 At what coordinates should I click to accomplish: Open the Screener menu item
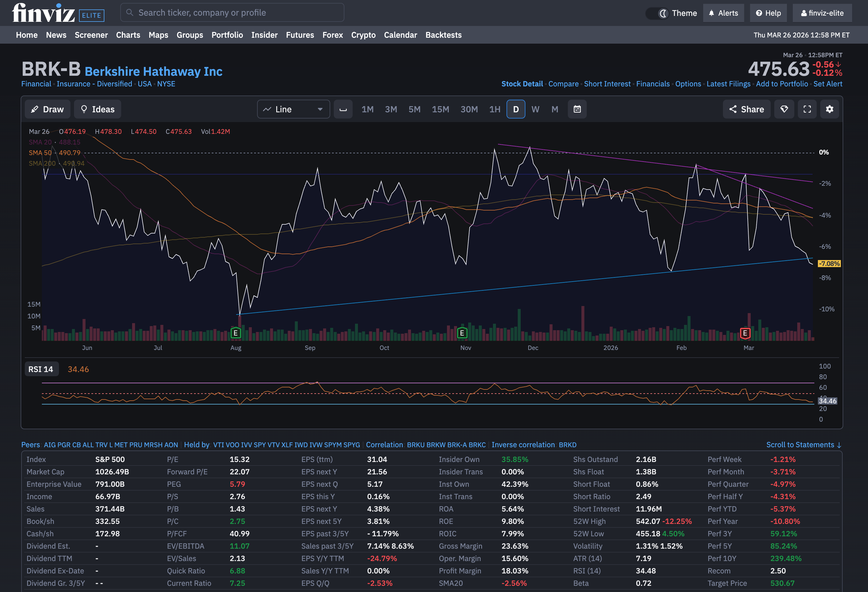click(91, 35)
